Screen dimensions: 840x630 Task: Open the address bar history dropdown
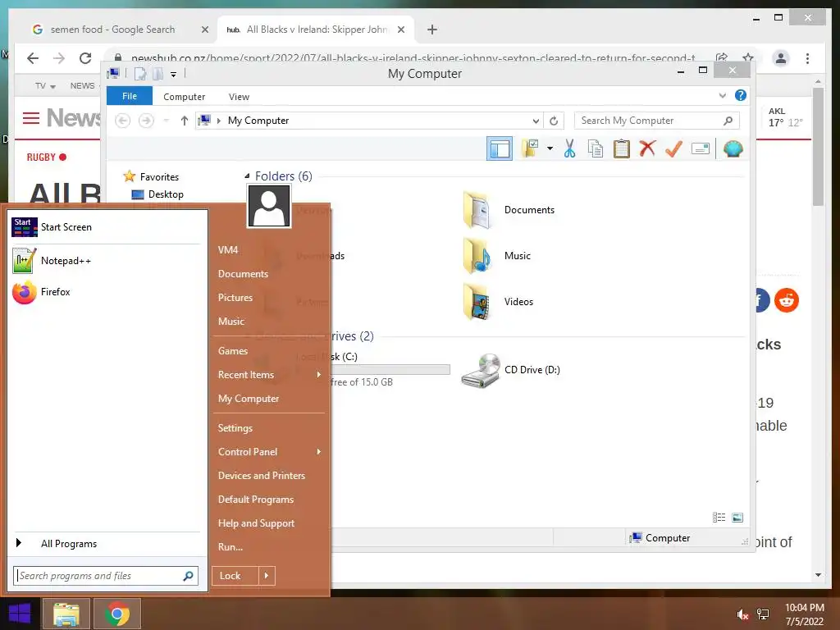click(535, 121)
